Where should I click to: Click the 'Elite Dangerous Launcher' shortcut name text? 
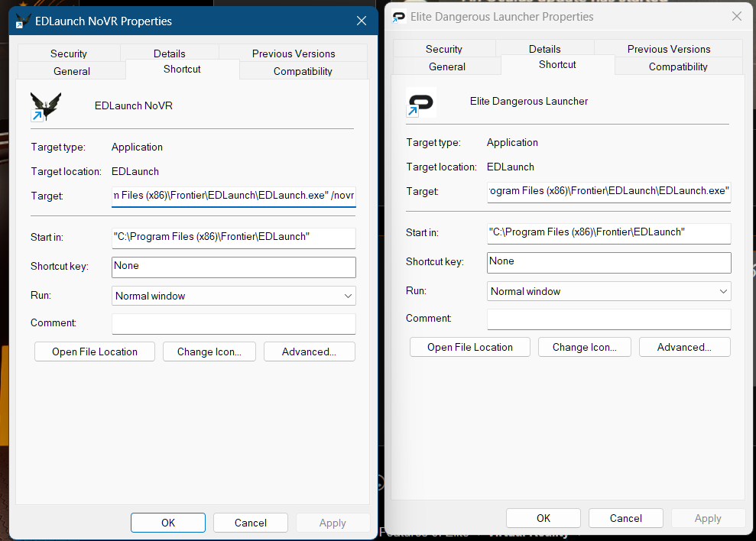click(529, 102)
